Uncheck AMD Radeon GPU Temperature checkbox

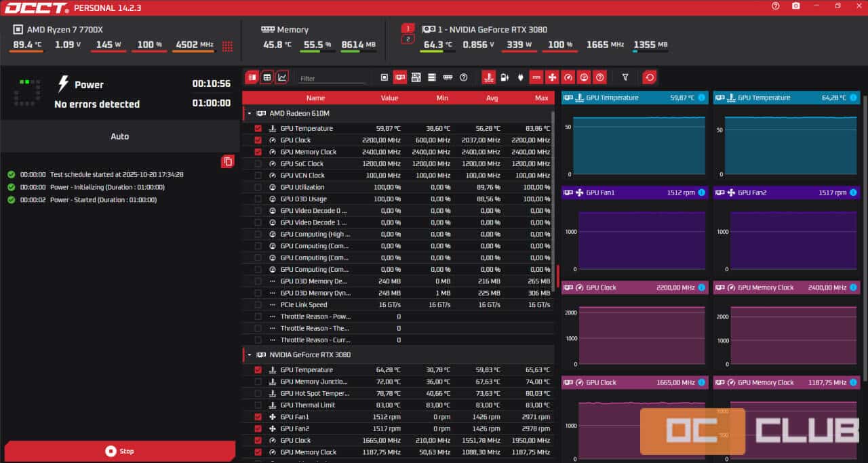(258, 129)
